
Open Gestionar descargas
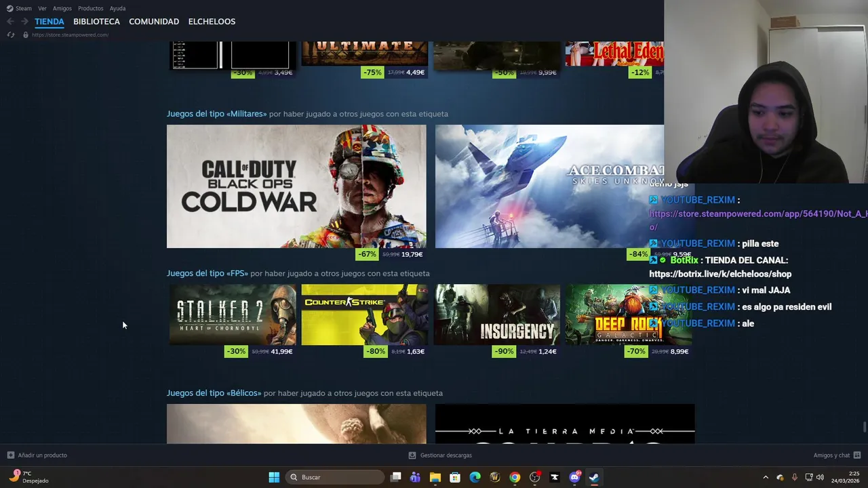point(440,455)
